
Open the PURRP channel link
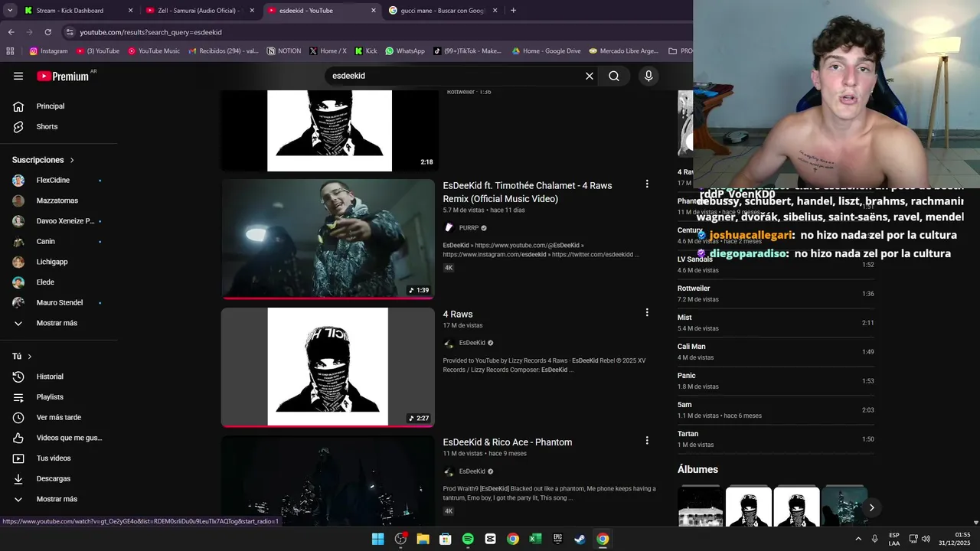[x=469, y=228]
